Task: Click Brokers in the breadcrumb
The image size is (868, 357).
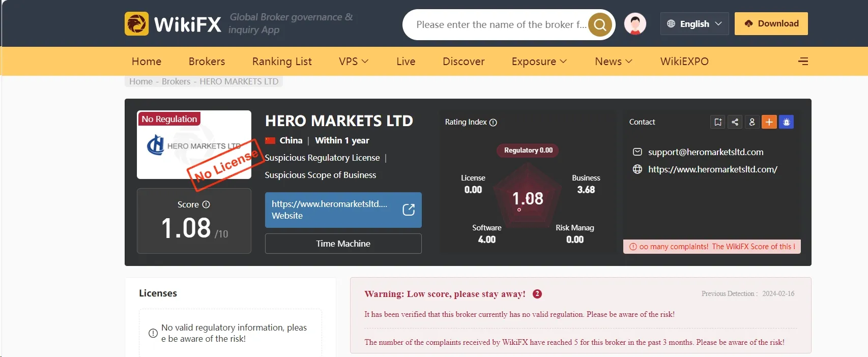Action: (176, 81)
